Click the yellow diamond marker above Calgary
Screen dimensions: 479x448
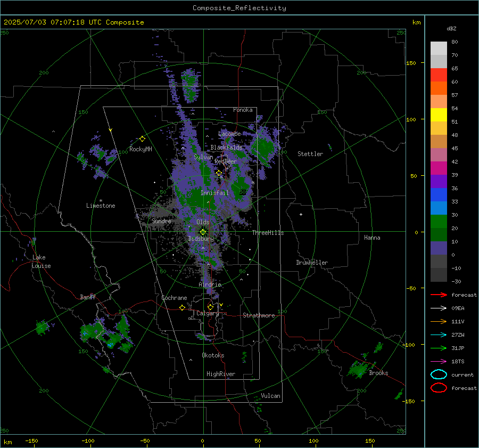(210, 307)
